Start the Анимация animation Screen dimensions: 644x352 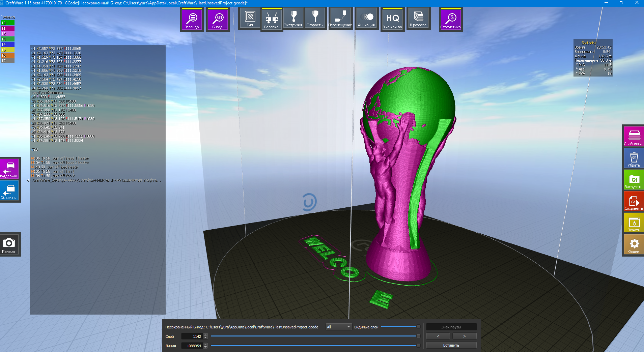(x=366, y=18)
